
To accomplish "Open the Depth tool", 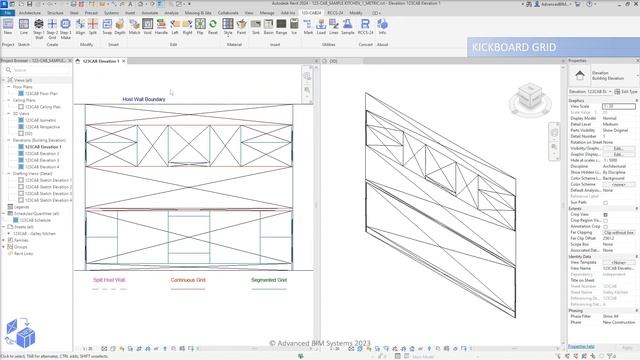I will (120, 26).
